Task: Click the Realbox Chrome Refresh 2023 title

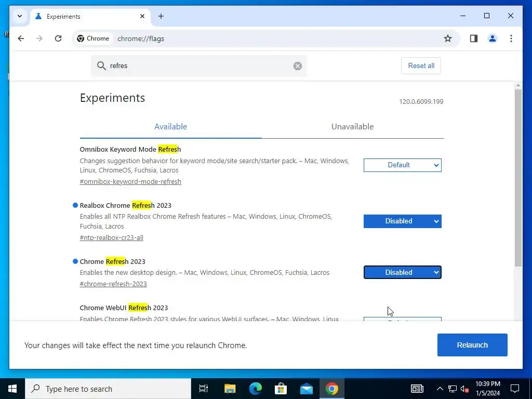Action: [126, 206]
